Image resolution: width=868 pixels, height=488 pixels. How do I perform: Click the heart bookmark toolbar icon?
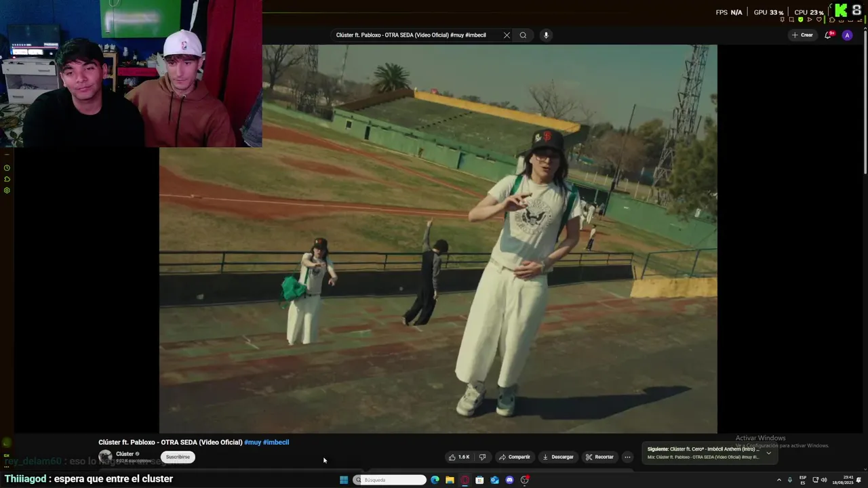click(x=819, y=20)
